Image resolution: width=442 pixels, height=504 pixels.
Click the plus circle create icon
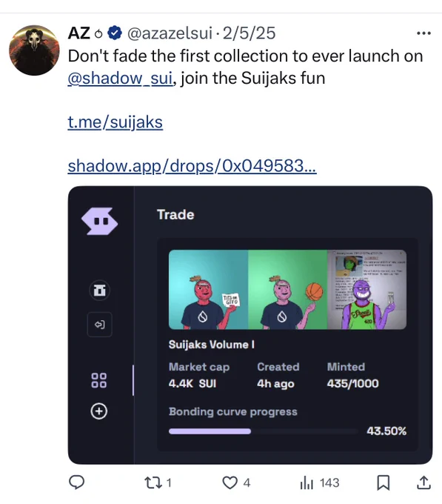(x=99, y=411)
